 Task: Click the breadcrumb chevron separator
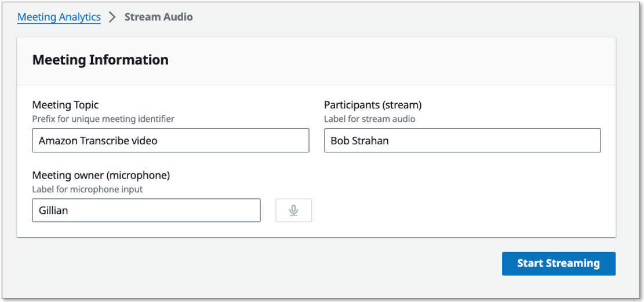[x=112, y=17]
